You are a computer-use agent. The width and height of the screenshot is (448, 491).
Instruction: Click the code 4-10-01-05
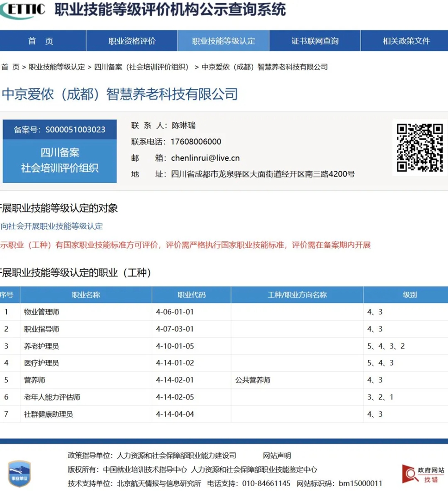[175, 346]
